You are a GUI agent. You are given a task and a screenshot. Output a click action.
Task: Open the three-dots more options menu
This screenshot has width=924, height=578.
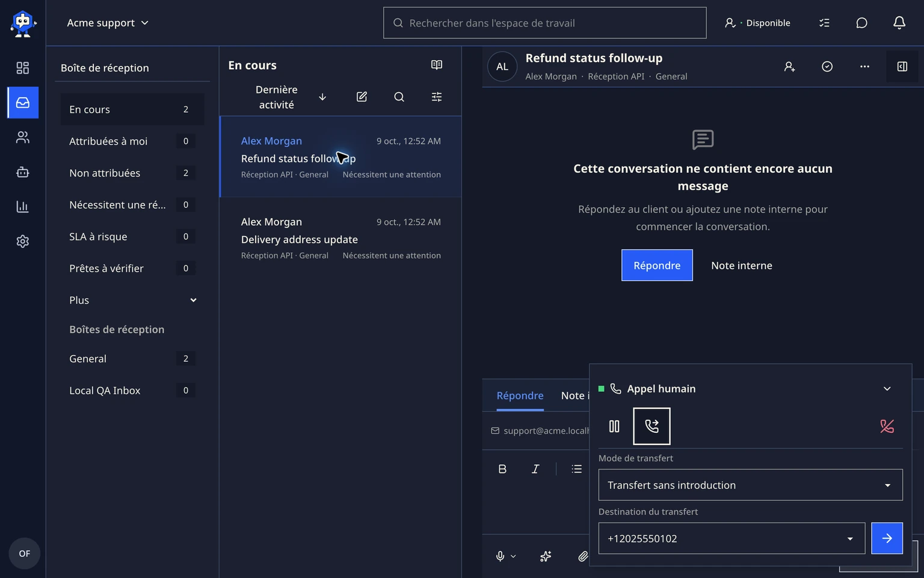pyautogui.click(x=864, y=67)
